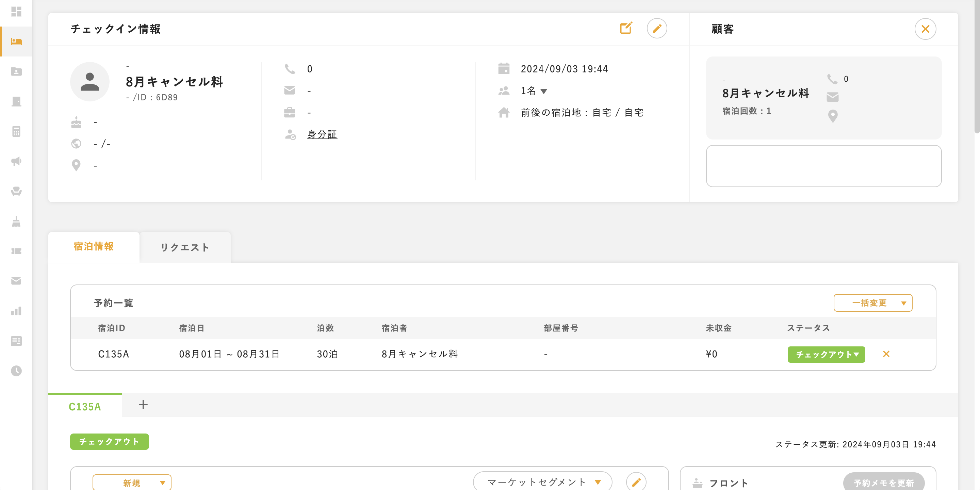Click the note edit icon in check-in header
980x490 pixels.
(626, 28)
